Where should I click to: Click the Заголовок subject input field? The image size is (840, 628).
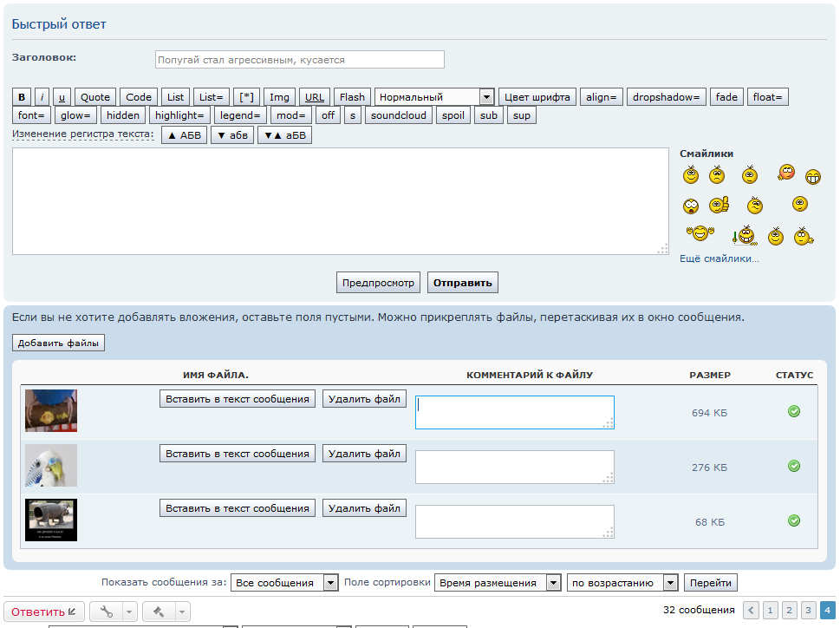(299, 60)
